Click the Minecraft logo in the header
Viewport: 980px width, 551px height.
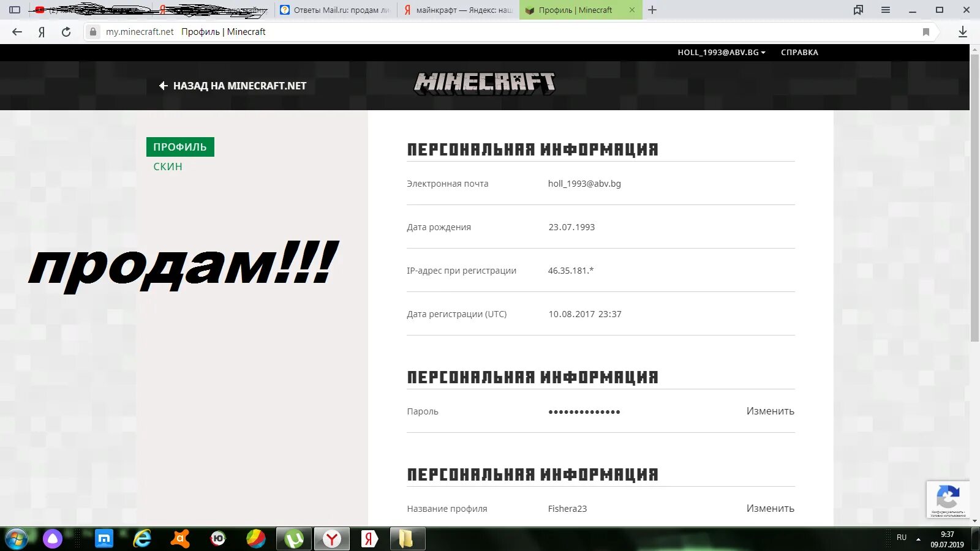coord(484,83)
